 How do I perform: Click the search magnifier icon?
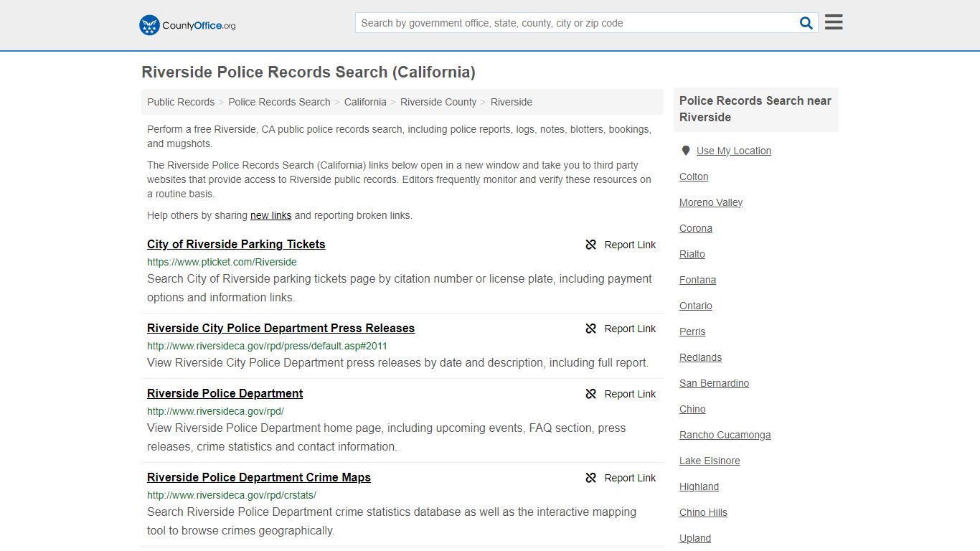point(806,23)
